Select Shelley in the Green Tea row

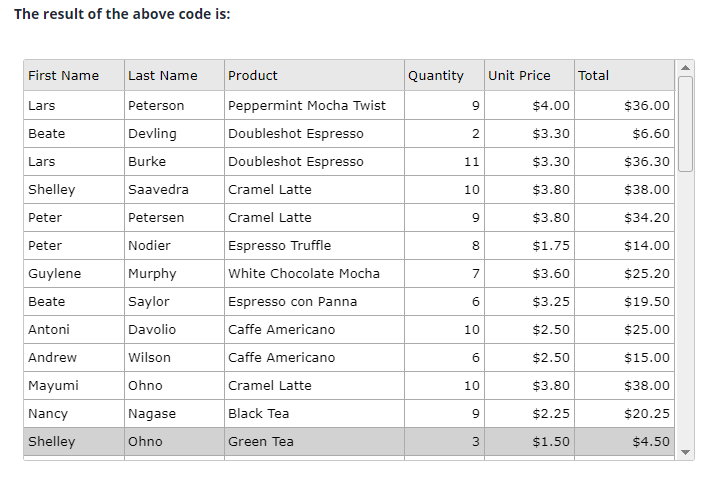coord(52,442)
